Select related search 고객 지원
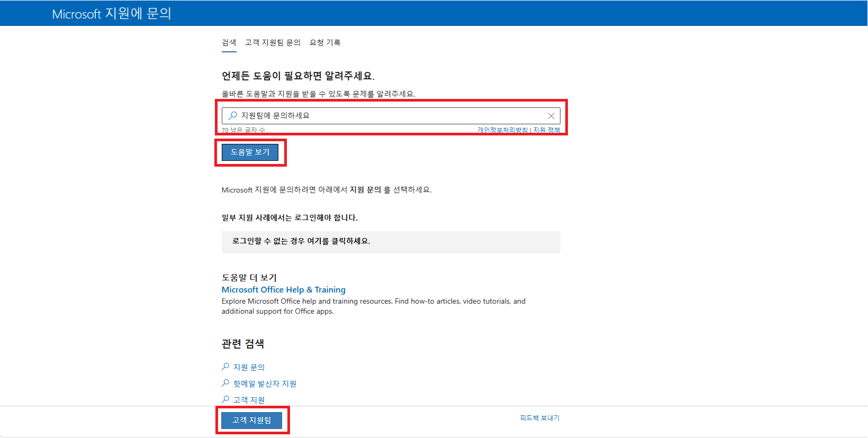868x438 pixels. coord(249,400)
